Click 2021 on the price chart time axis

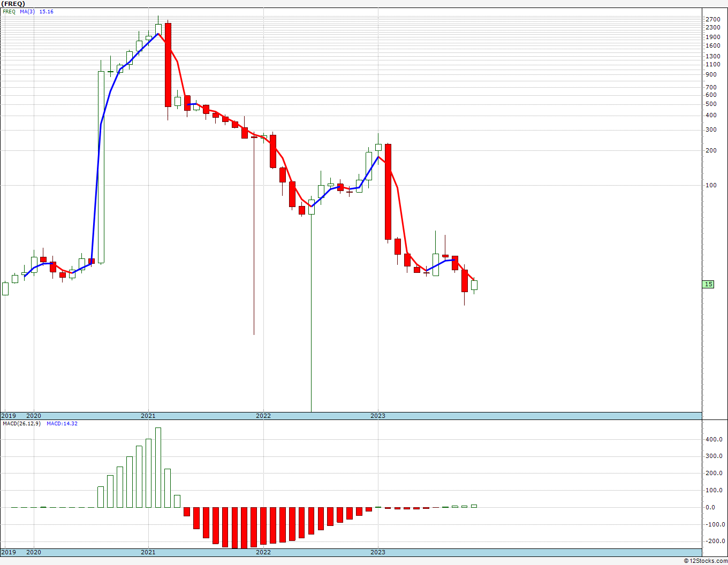(148, 416)
